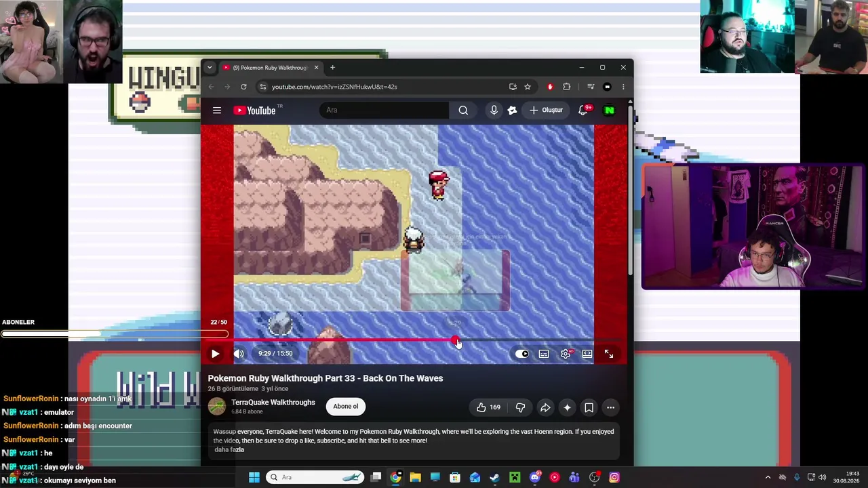This screenshot has height=488, width=868.
Task: Click the taskbar clock showing 19:43
Action: tap(847, 477)
